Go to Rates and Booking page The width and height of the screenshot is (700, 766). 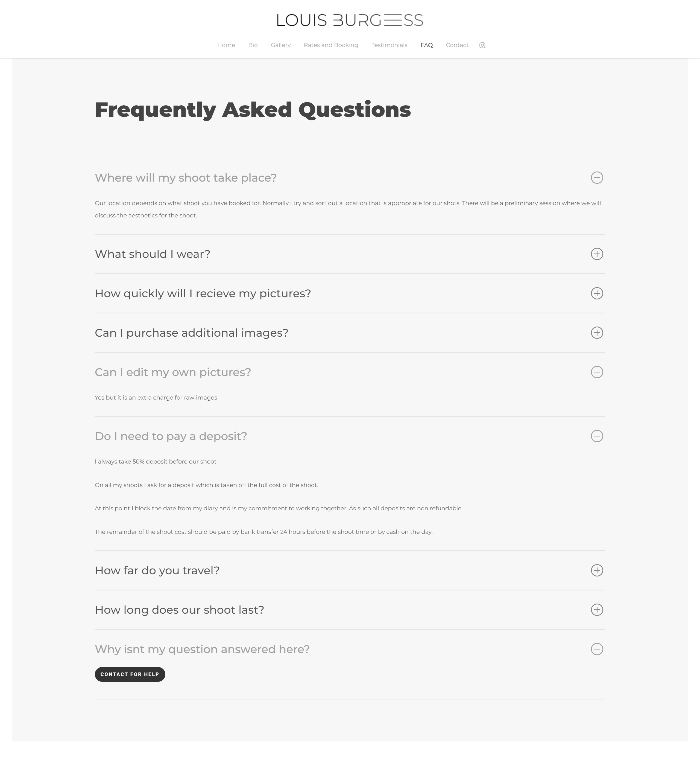click(x=331, y=45)
